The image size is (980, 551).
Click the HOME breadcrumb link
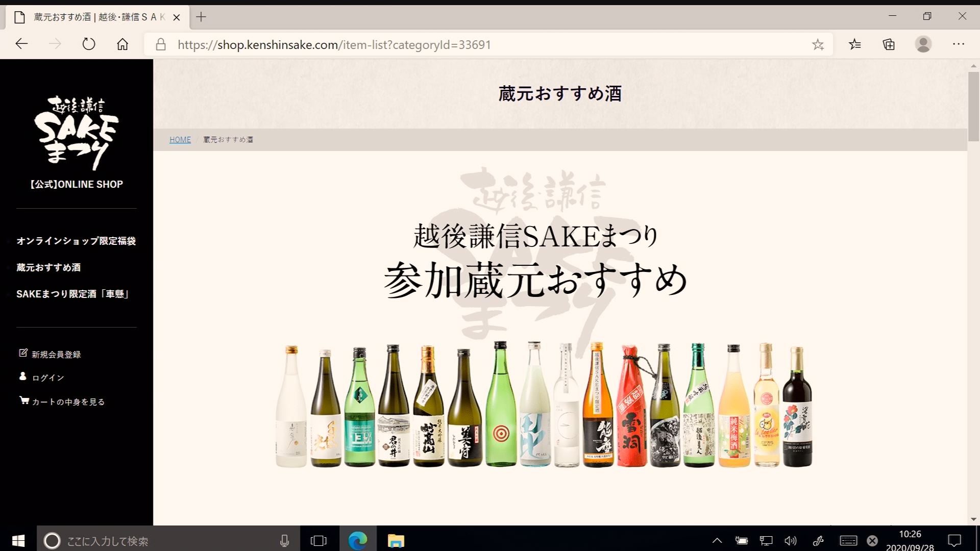coord(180,140)
